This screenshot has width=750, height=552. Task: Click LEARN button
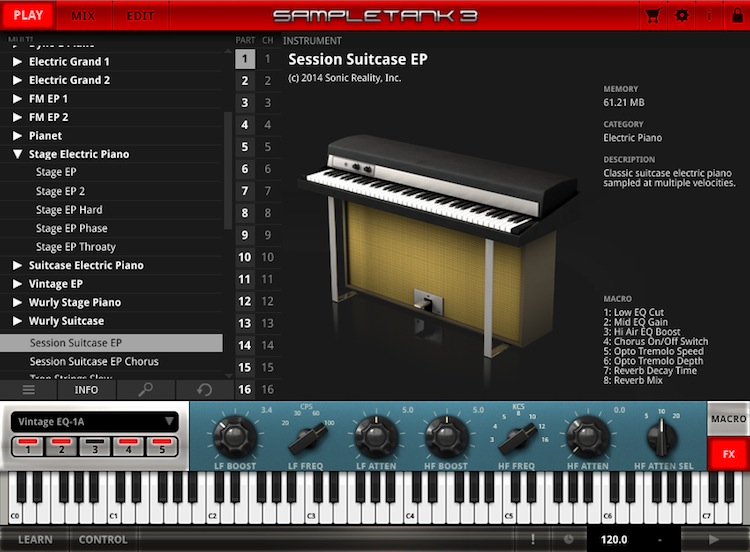click(35, 540)
